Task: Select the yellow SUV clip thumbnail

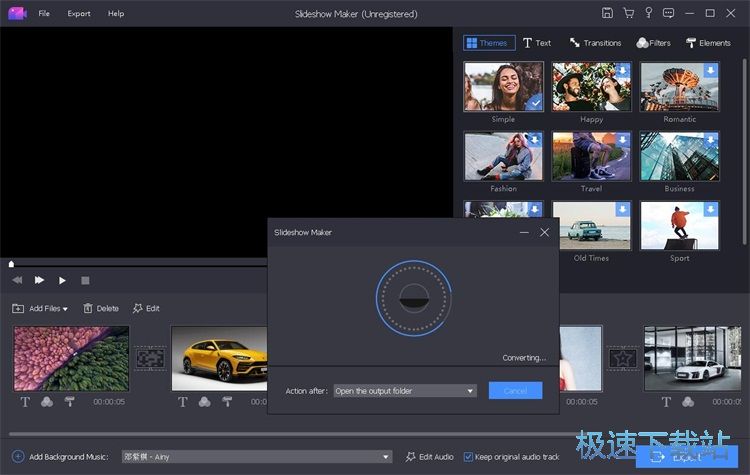Action: 220,358
